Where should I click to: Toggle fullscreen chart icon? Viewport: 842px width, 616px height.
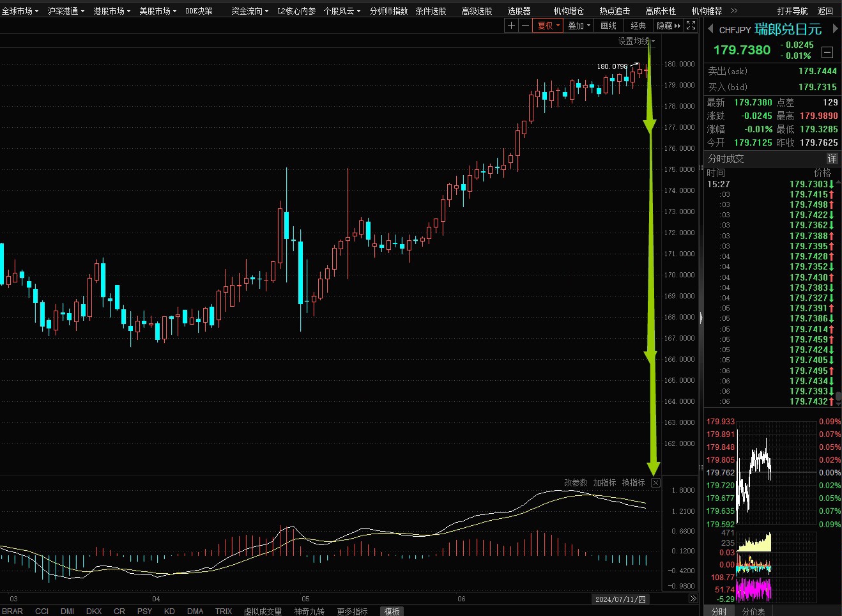click(691, 26)
